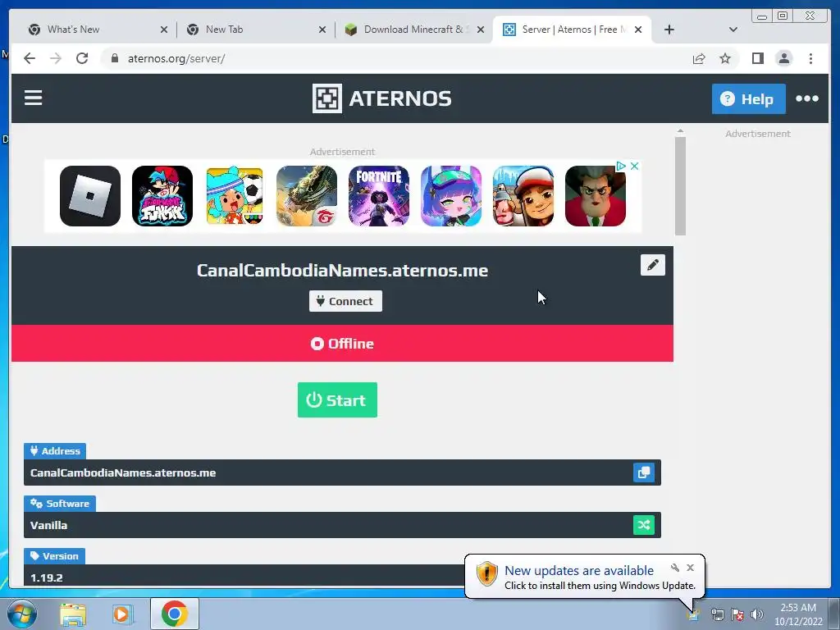Open balloon notification wrench settings

(674, 568)
